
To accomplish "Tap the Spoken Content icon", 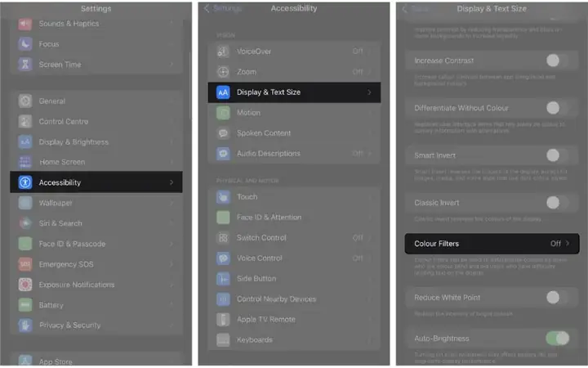I will (223, 133).
